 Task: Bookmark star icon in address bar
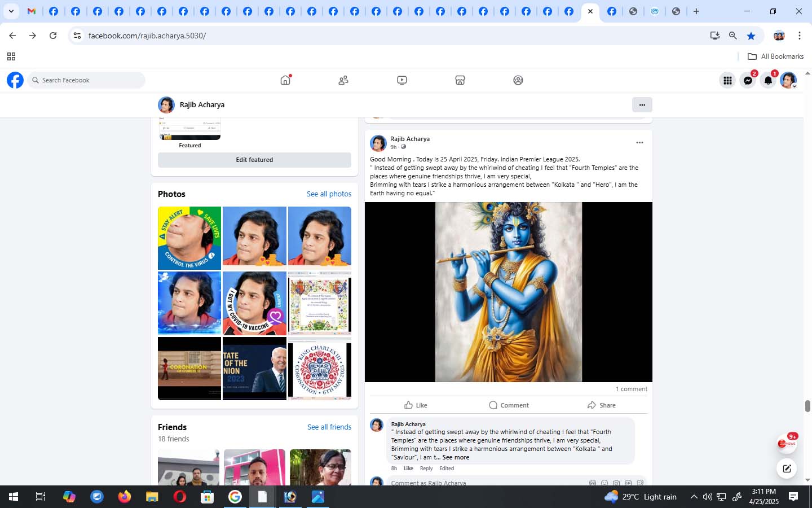pos(751,36)
